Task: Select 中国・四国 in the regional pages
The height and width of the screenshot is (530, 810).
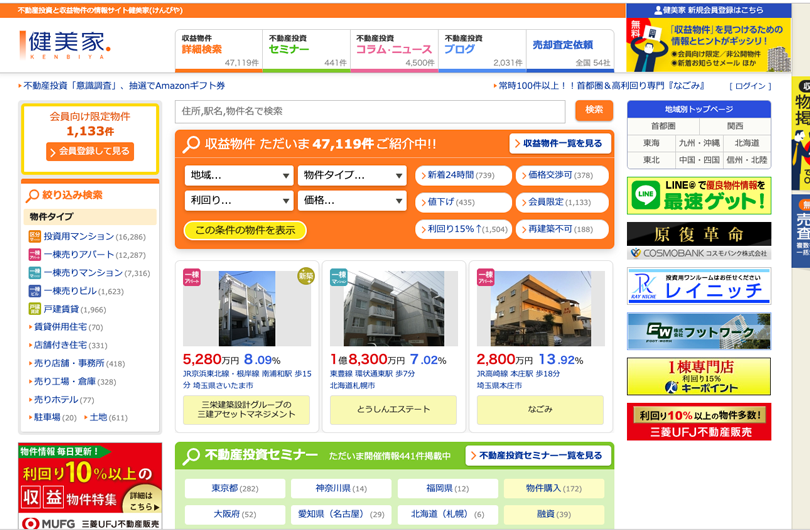Action: (699, 160)
